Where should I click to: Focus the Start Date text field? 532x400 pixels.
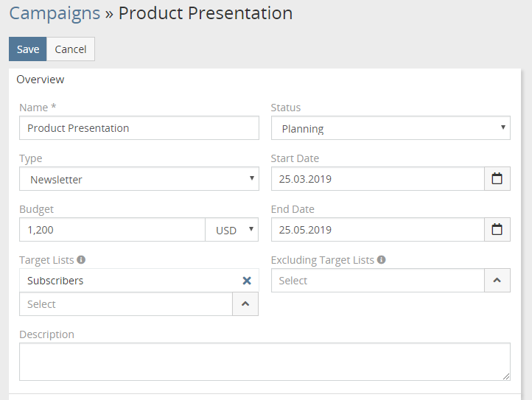click(377, 179)
